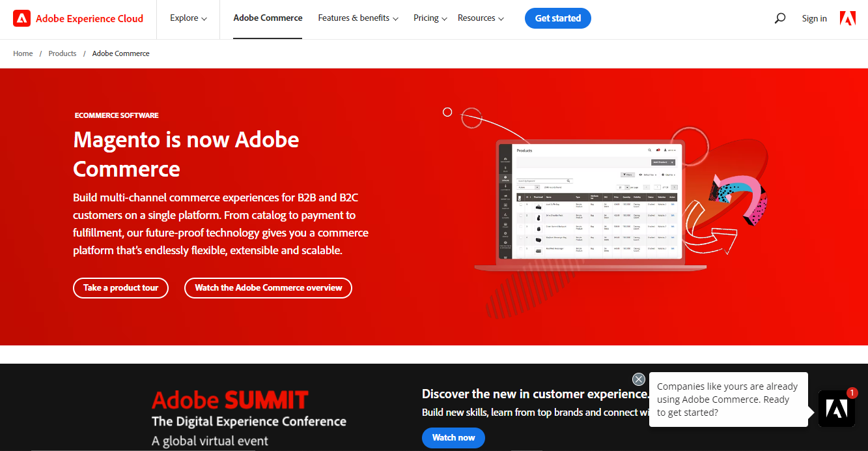Click the laptop product dashboard image
The image size is (868, 451).
[590, 205]
